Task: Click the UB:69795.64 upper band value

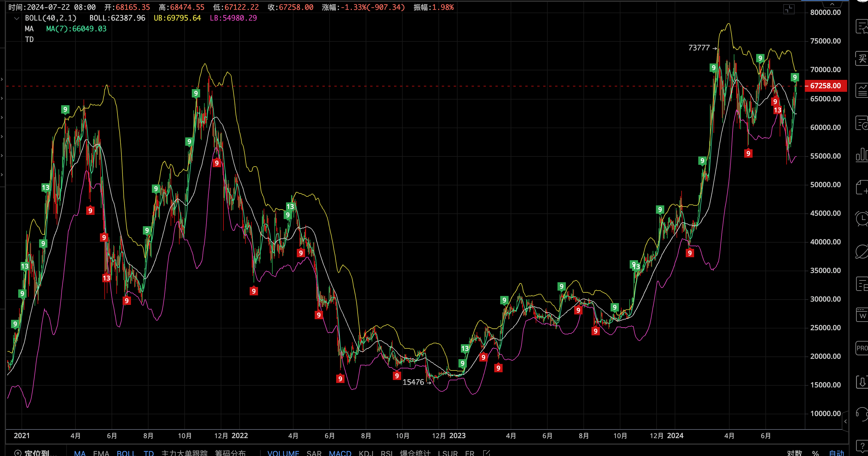Action: click(x=177, y=18)
